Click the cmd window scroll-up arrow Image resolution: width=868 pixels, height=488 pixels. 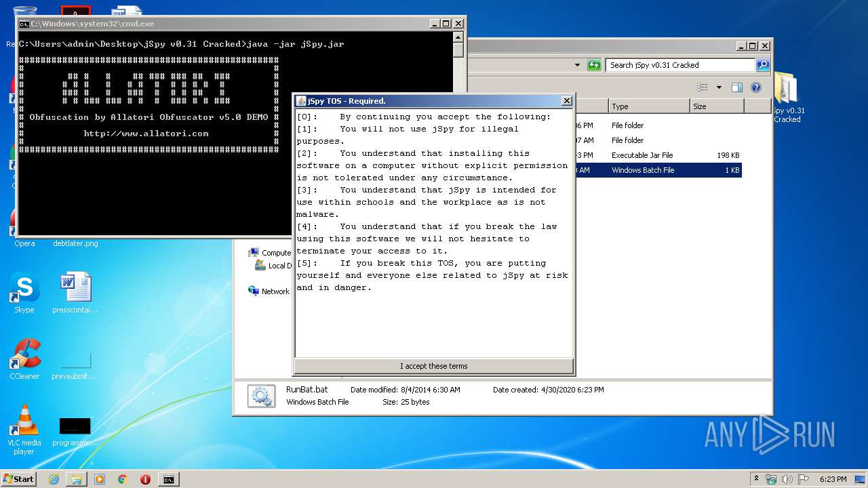[x=458, y=37]
